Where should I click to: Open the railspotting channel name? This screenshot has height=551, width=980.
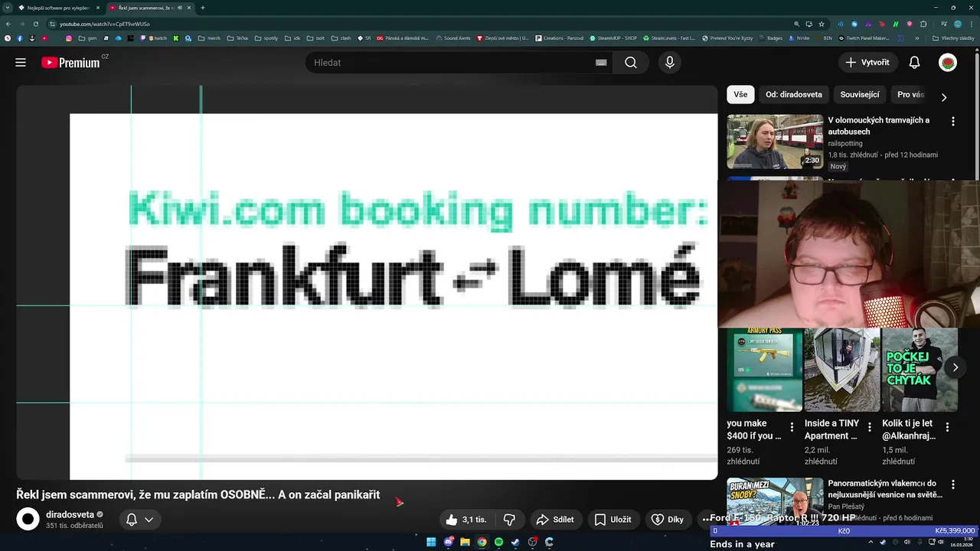click(x=845, y=143)
